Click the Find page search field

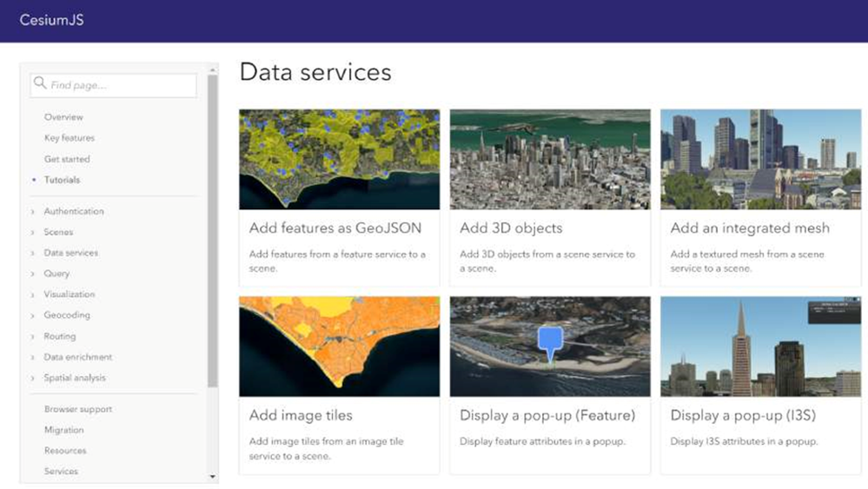click(122, 85)
